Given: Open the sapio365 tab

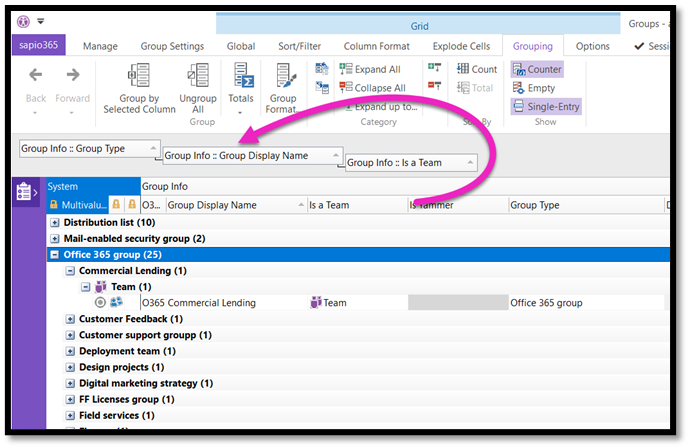Looking at the screenshot, I should (39, 45).
